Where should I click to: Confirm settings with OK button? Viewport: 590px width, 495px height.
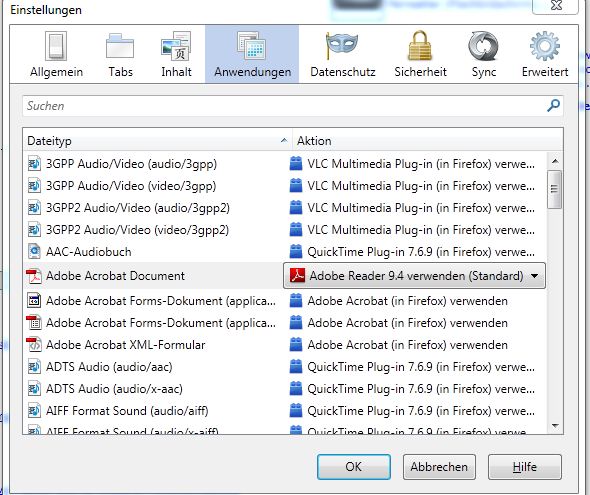(x=354, y=467)
